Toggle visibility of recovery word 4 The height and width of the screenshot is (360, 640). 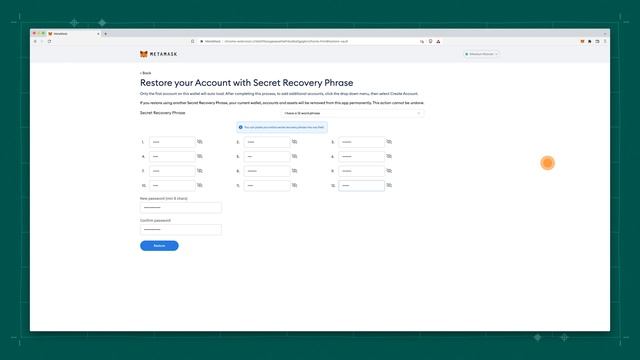pyautogui.click(x=200, y=156)
